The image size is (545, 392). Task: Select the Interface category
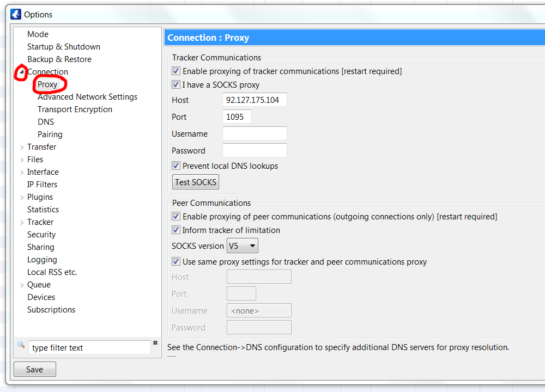tap(43, 172)
